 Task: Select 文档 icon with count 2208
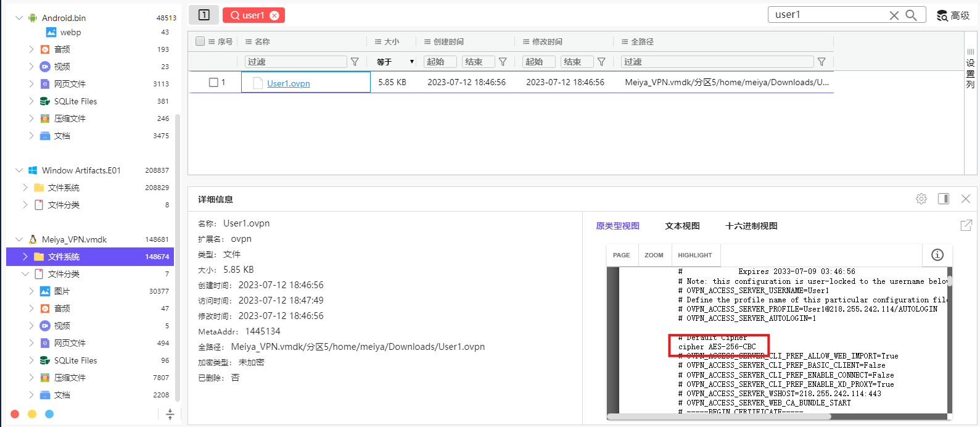pyautogui.click(x=45, y=394)
